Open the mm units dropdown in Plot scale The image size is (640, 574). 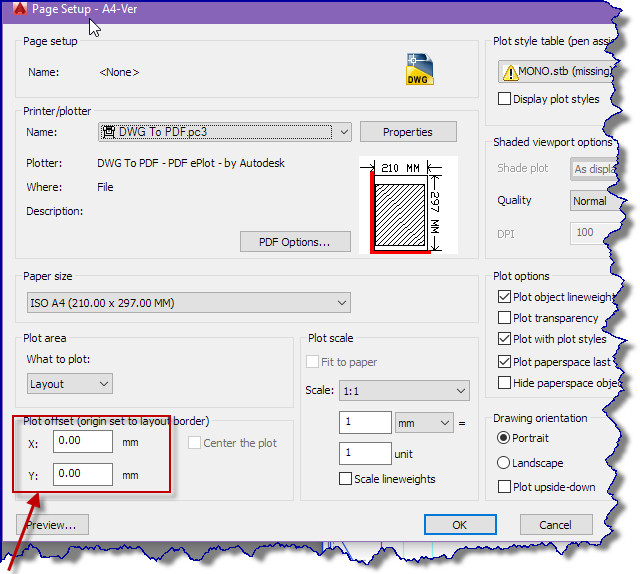(x=424, y=423)
